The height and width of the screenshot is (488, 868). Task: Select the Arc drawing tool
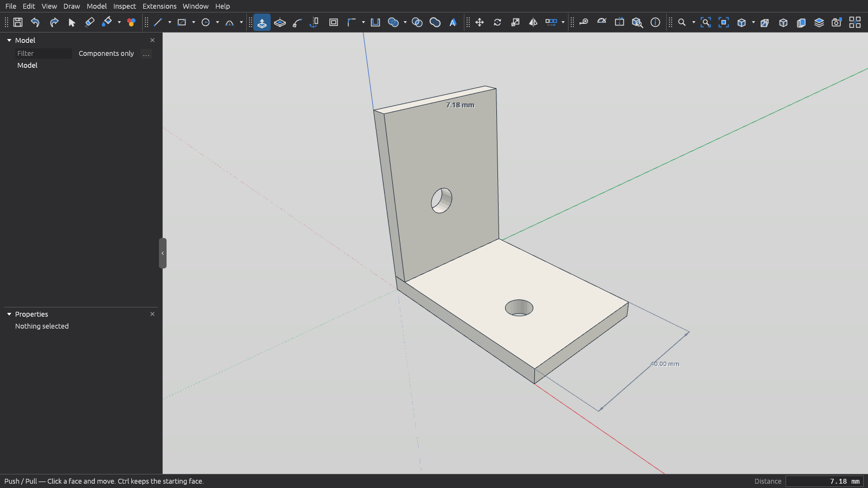pyautogui.click(x=229, y=22)
